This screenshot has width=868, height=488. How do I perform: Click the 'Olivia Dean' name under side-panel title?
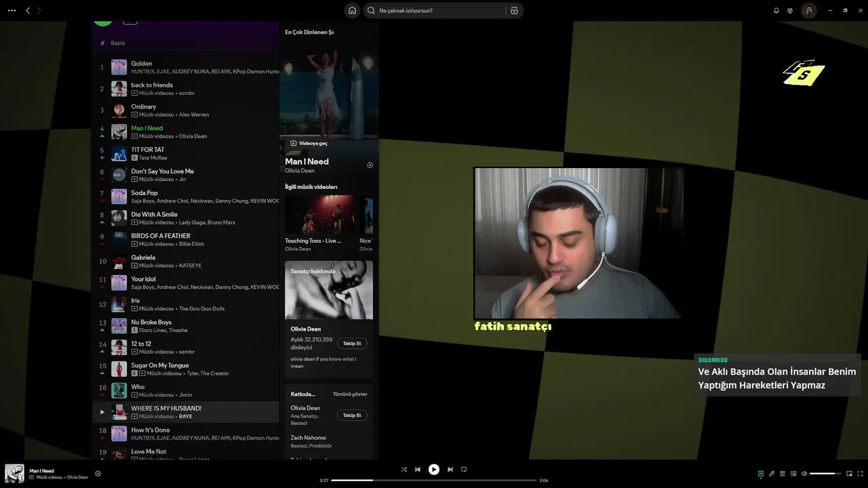tap(300, 171)
